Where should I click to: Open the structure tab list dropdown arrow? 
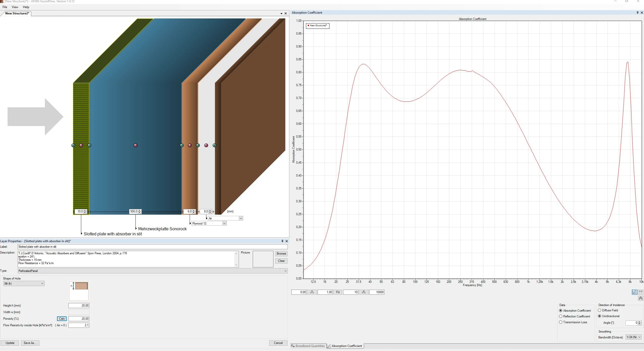(x=282, y=13)
